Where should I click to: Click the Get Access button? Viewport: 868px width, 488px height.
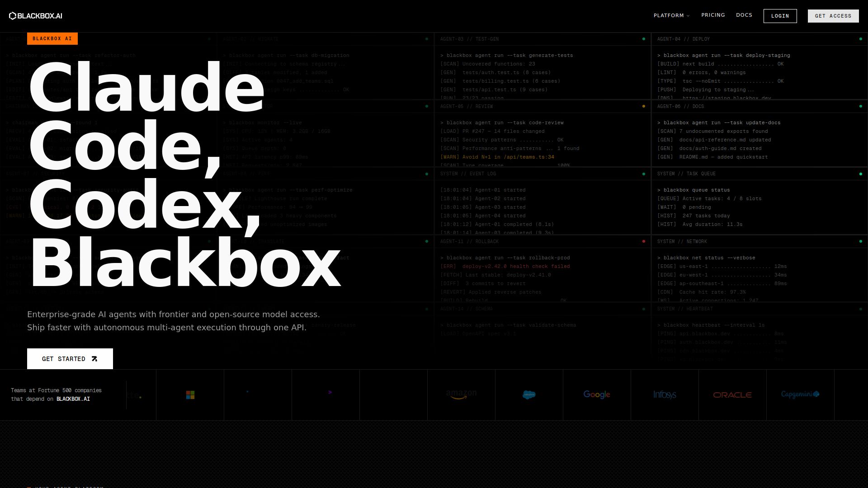(833, 16)
